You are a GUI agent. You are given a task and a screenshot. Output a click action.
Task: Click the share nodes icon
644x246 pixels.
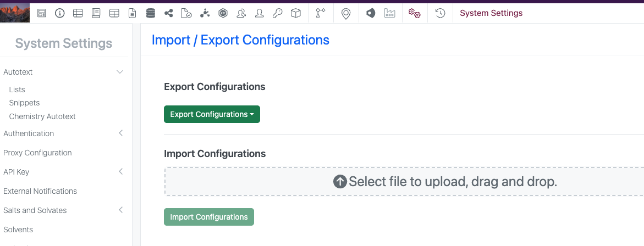coord(168,13)
